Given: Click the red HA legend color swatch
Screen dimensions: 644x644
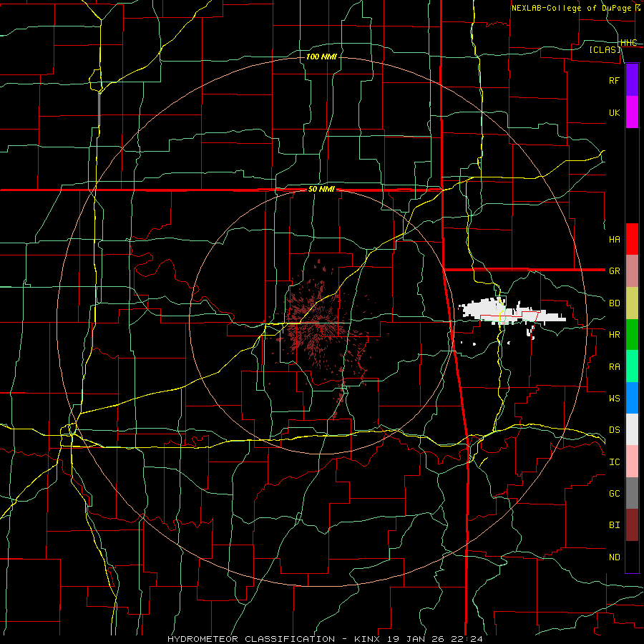Looking at the screenshot, I should pos(632,239).
